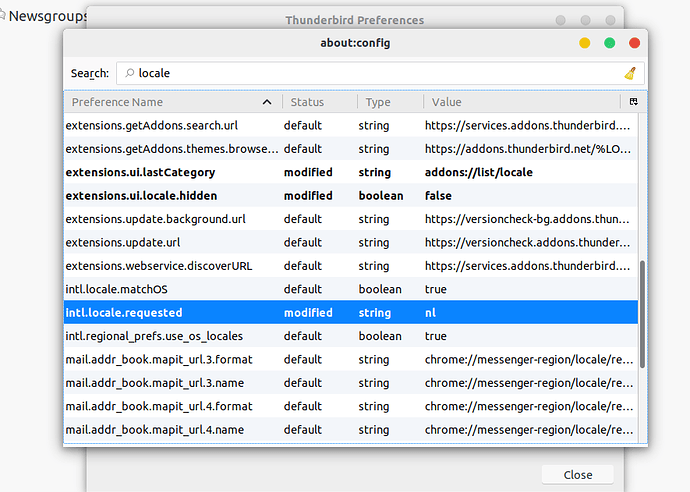The image size is (690, 492).
Task: Click the vertical scrollbar thumb of preference list
Action: pos(642,314)
